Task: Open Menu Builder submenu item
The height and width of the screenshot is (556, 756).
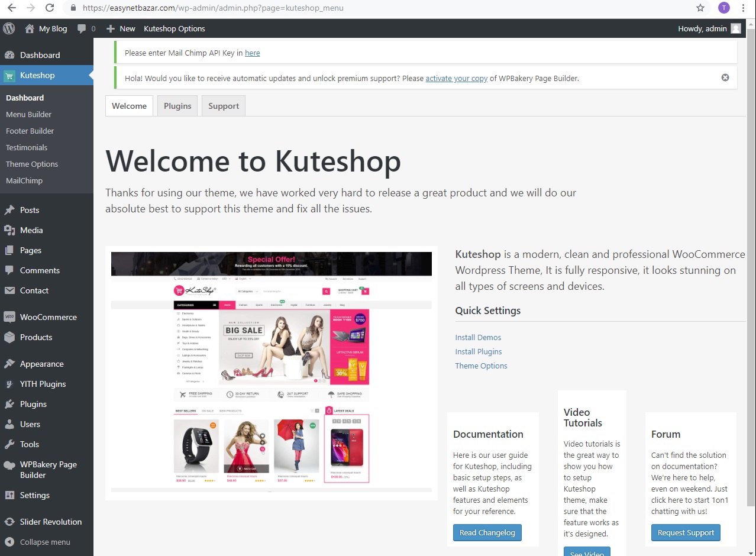Action: 28,114
